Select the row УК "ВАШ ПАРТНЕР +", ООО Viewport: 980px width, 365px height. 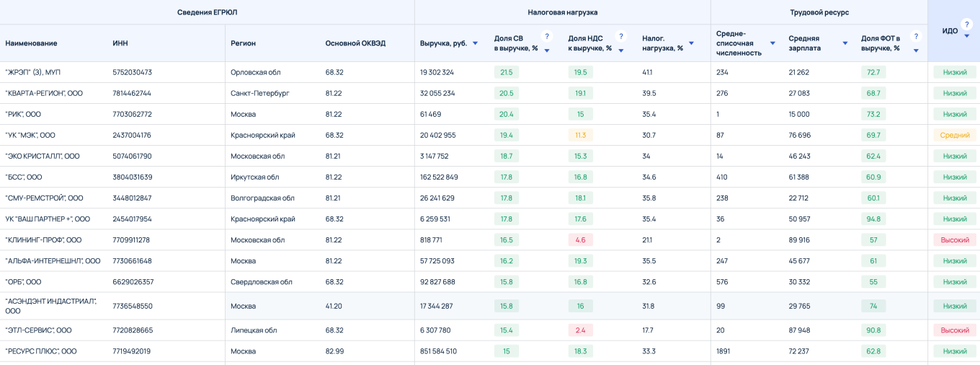[490, 219]
